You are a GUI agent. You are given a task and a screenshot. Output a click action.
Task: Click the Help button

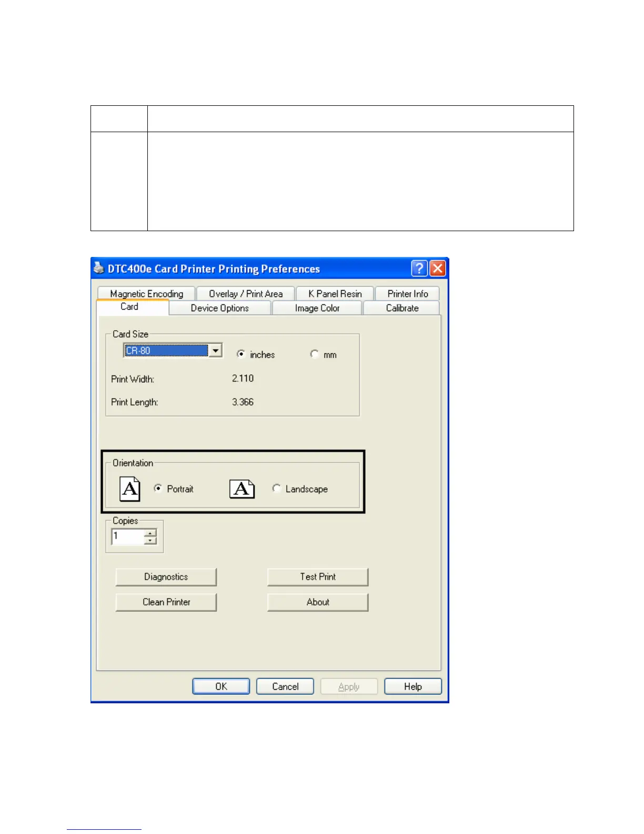413,687
